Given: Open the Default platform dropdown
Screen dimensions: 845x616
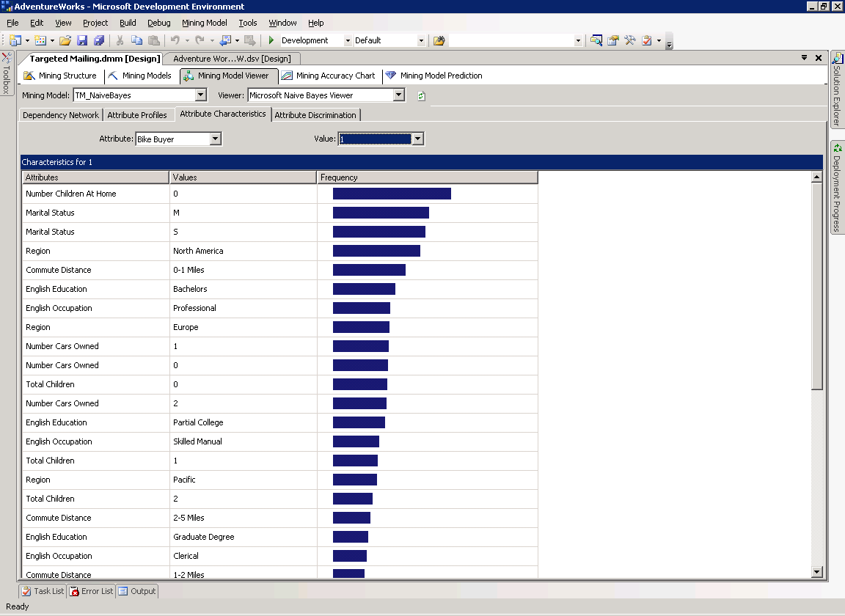Looking at the screenshot, I should pos(421,40).
